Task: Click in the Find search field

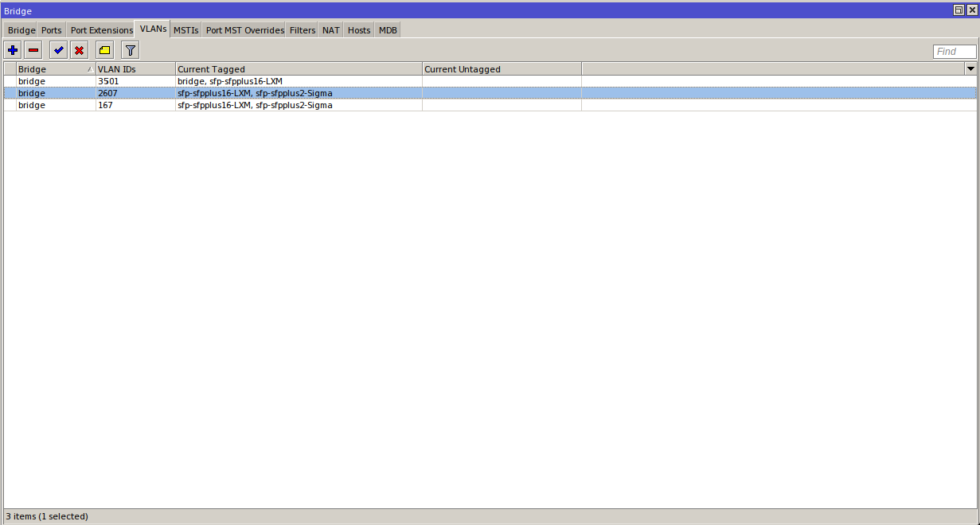Action: pyautogui.click(x=955, y=52)
